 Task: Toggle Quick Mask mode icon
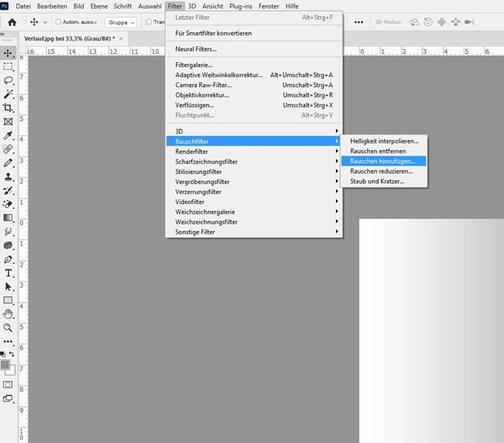(x=8, y=385)
